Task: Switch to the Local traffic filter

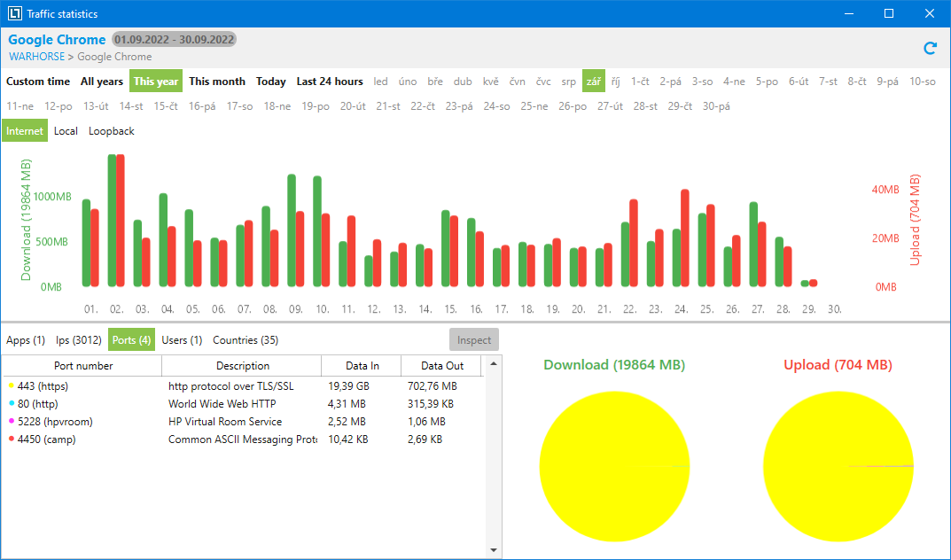Action: click(x=66, y=131)
